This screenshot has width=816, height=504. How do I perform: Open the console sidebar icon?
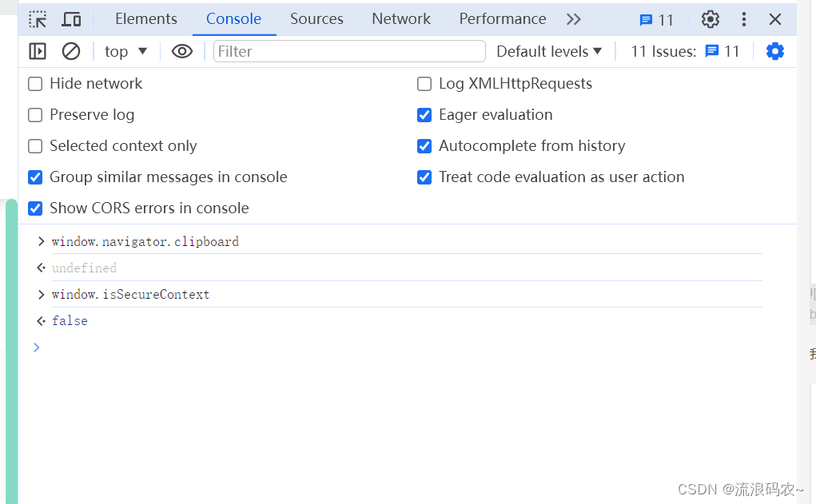click(x=37, y=50)
